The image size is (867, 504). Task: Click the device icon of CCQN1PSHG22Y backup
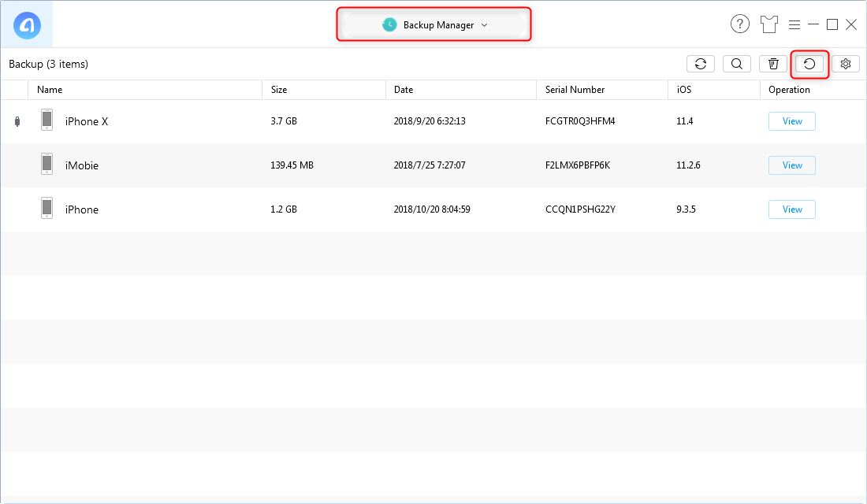(47, 209)
